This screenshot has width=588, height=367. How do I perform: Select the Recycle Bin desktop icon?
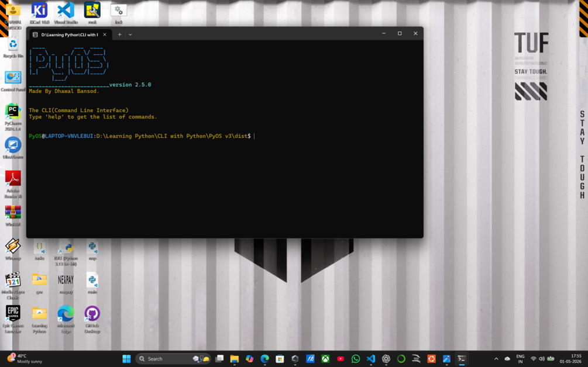coord(13,47)
